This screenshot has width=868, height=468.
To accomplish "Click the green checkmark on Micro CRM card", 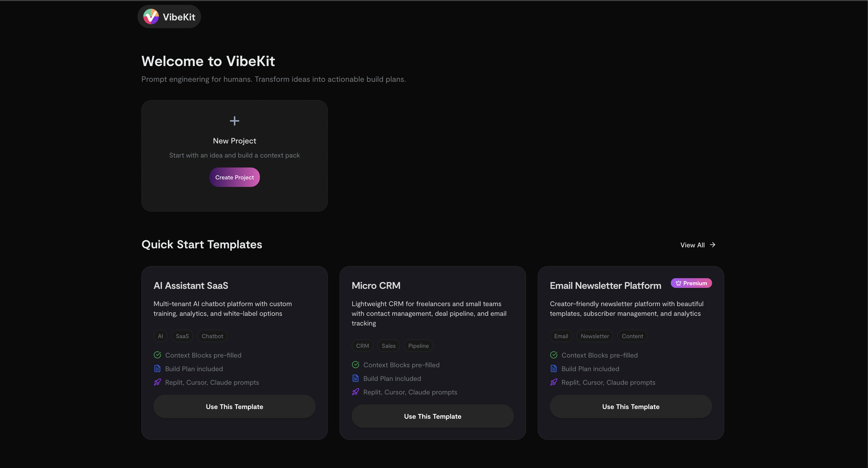I will point(356,365).
